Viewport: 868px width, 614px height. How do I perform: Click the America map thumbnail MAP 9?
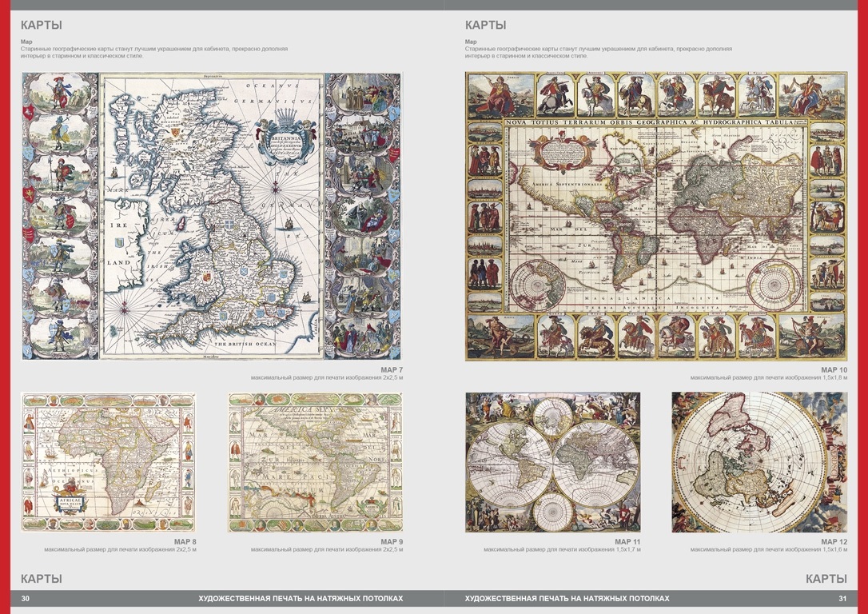(x=315, y=461)
